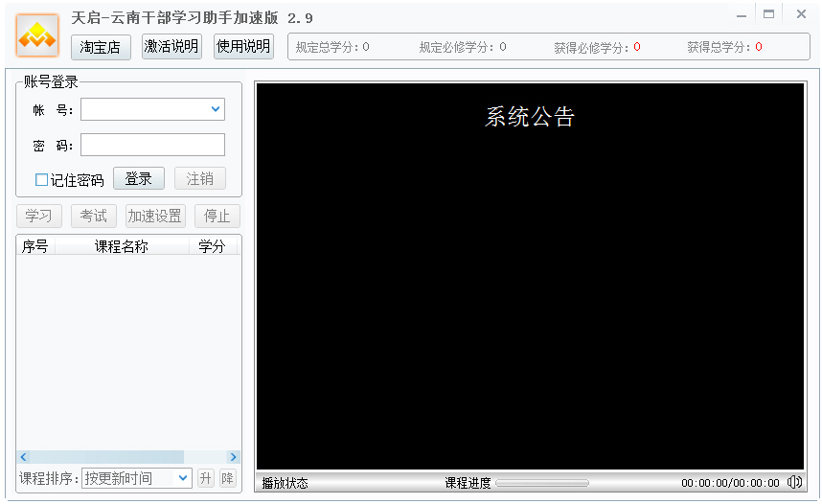Image resolution: width=822 pixels, height=504 pixels.
Task: Click the right scroll arrow of course list
Action: coord(233,457)
